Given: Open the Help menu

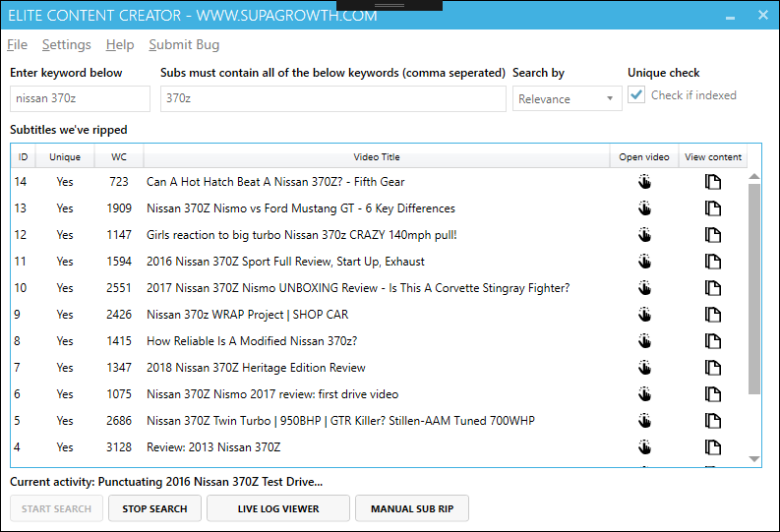Looking at the screenshot, I should 120,45.
